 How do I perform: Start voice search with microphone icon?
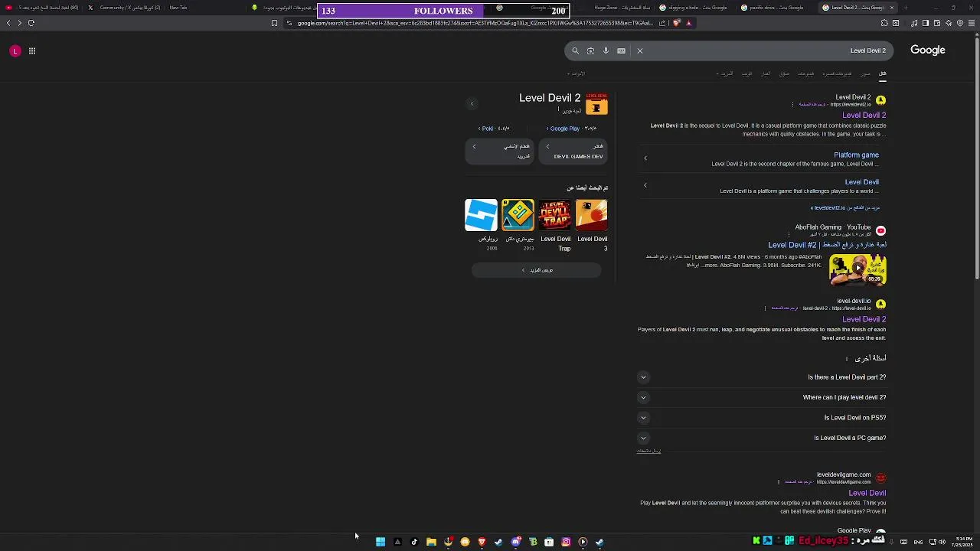pyautogui.click(x=606, y=51)
